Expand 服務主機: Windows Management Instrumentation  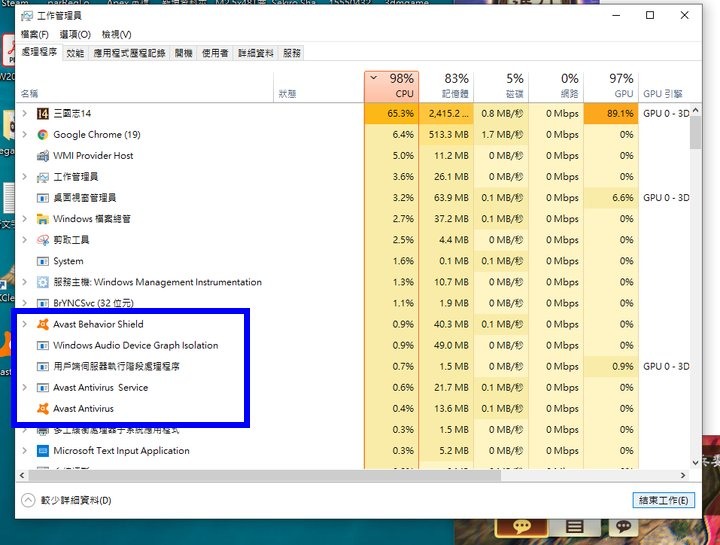[x=25, y=282]
